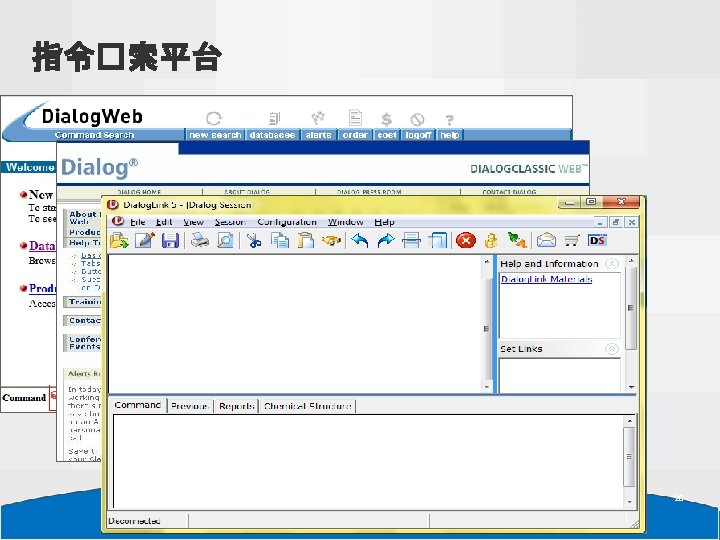The image size is (720, 540).
Task: Click the yellow padlock icon
Action: point(491,241)
